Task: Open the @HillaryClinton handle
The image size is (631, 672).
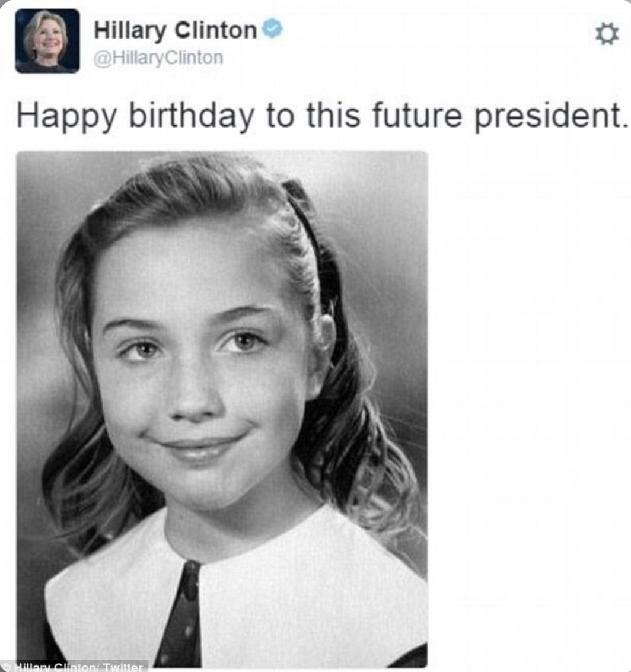Action: [x=158, y=58]
